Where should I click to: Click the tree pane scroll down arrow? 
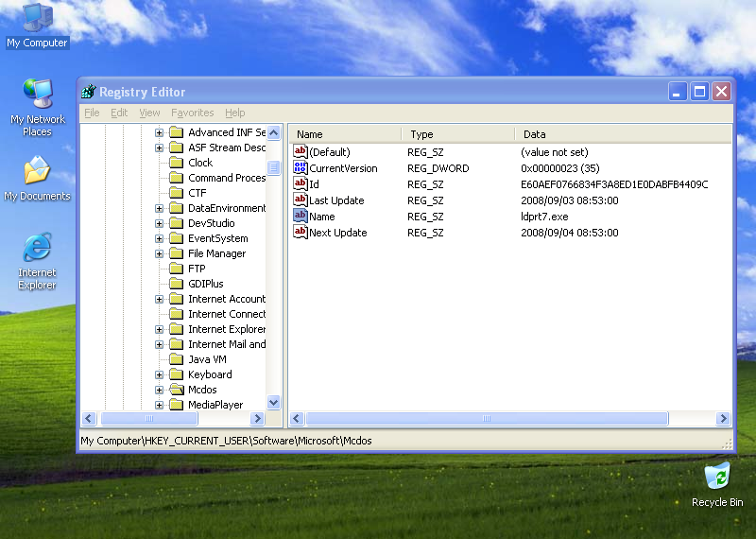pos(274,403)
